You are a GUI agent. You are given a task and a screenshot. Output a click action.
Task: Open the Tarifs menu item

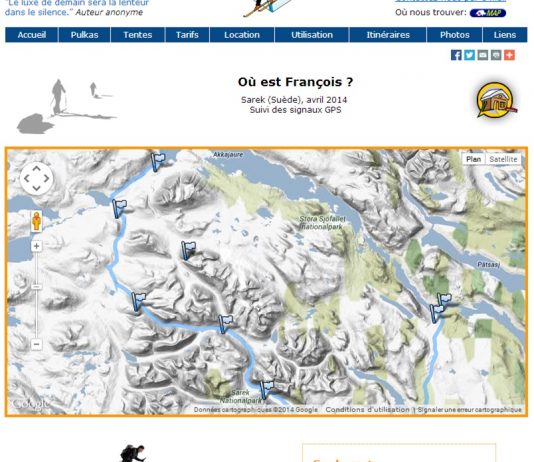[x=187, y=35]
